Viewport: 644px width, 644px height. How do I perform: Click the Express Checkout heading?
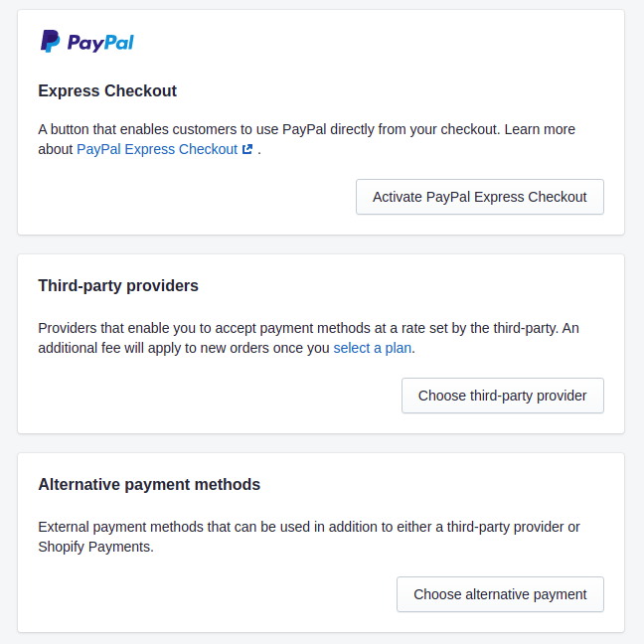(x=107, y=90)
